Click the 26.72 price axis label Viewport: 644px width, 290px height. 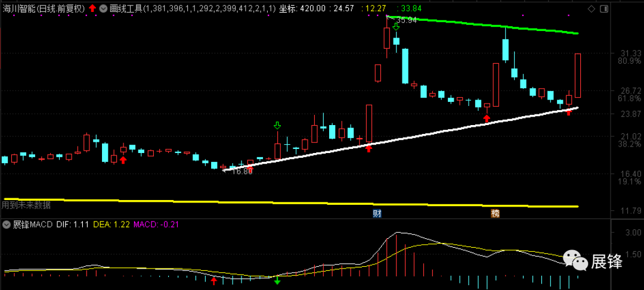pyautogui.click(x=631, y=91)
